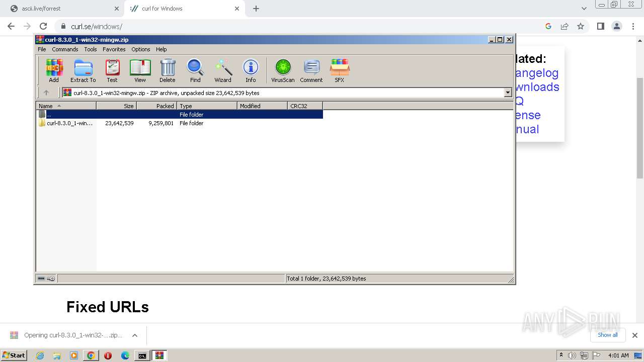Run VirusScan on the archive
The height and width of the screenshot is (362, 644).
[283, 70]
